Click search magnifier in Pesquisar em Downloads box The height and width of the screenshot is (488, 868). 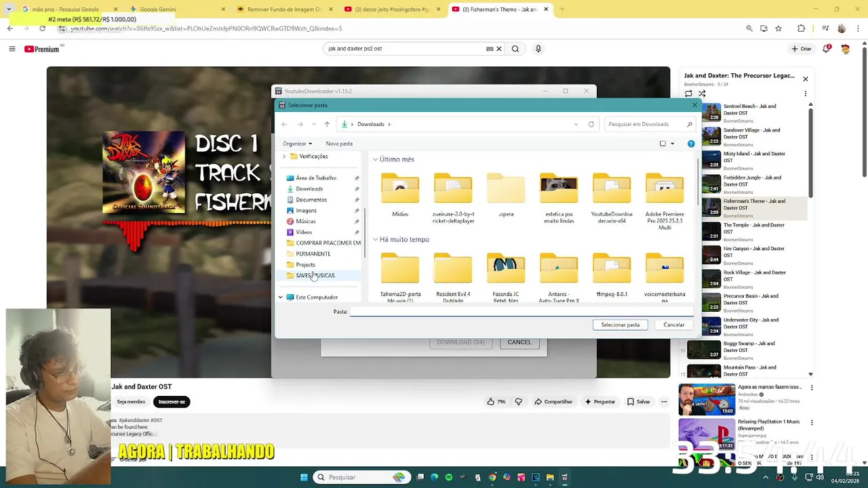pos(690,124)
